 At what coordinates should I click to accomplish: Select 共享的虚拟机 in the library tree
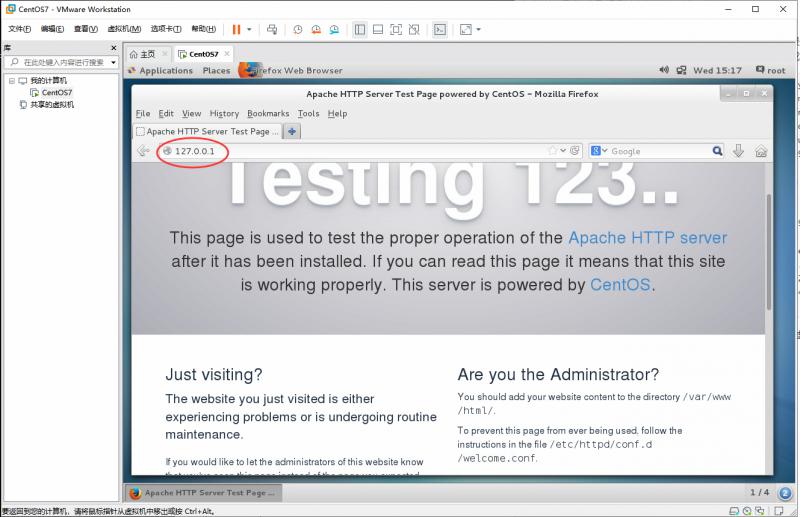(52, 105)
